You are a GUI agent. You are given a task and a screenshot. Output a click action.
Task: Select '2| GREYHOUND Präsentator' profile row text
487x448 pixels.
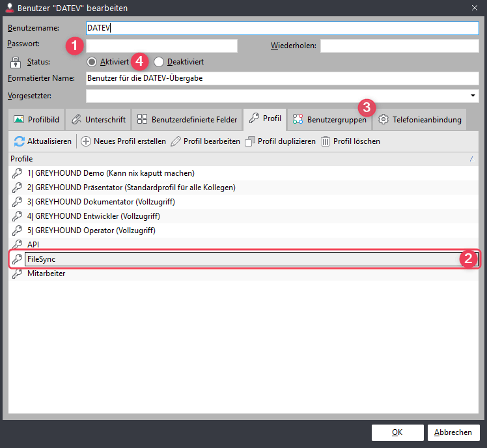click(x=132, y=188)
